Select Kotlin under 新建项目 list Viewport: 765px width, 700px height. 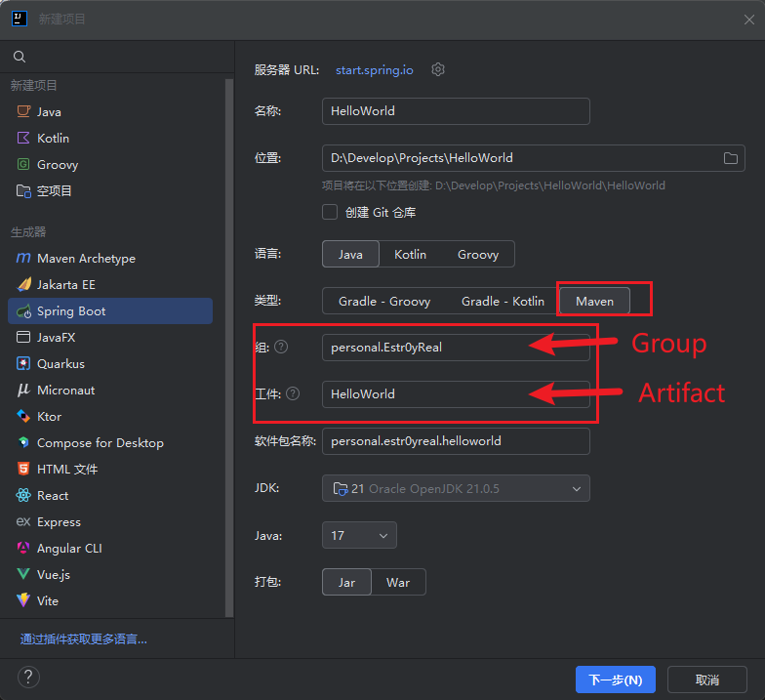[x=53, y=139]
